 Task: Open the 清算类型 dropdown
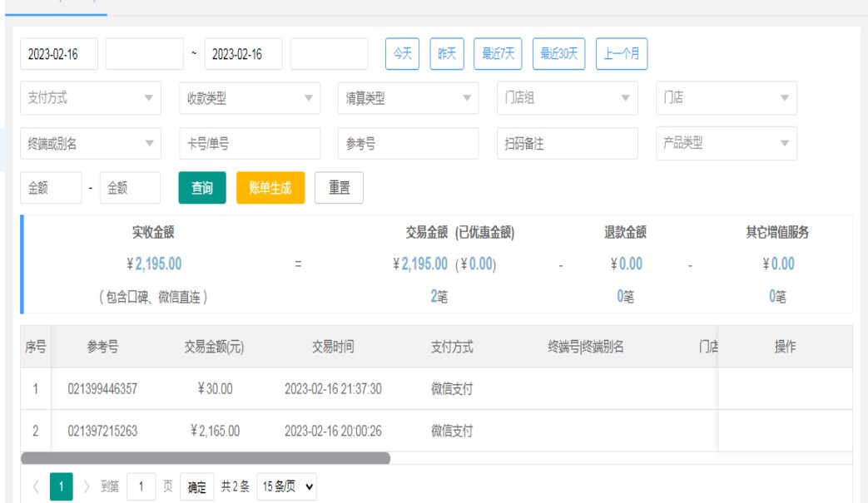coord(408,98)
